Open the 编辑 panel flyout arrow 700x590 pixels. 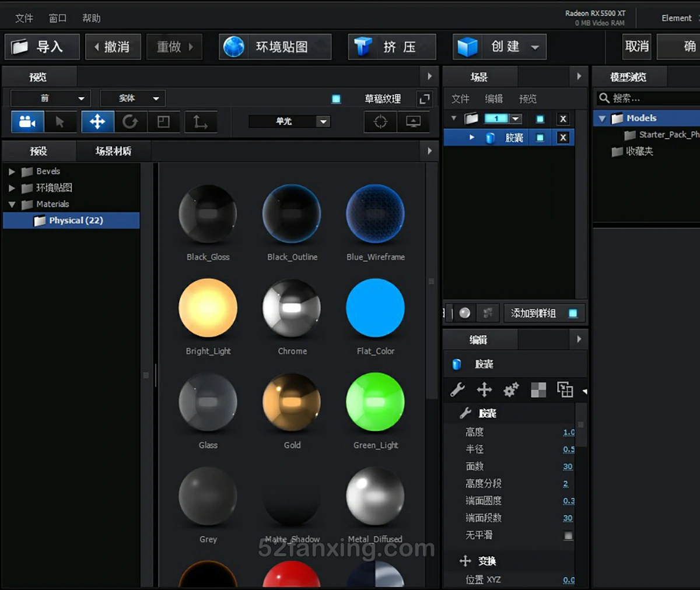(x=579, y=339)
